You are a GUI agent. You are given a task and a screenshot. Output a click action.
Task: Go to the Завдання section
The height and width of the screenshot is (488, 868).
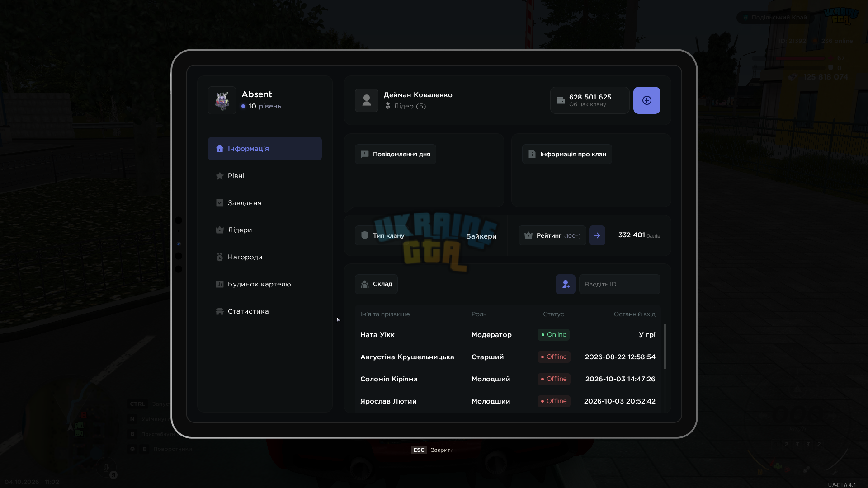(x=264, y=203)
